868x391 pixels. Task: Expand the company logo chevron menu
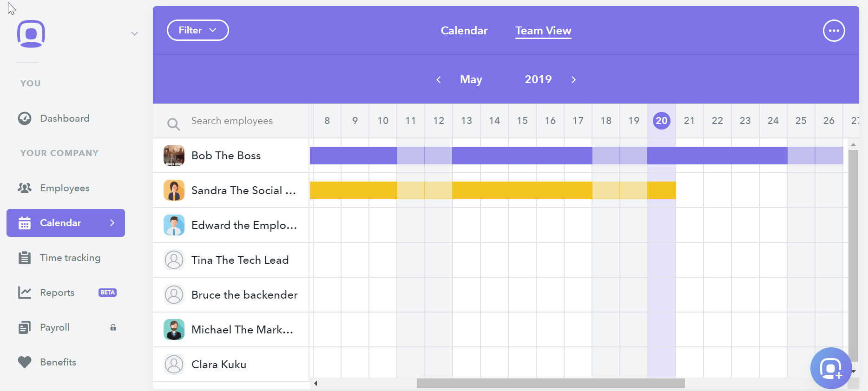click(x=135, y=33)
